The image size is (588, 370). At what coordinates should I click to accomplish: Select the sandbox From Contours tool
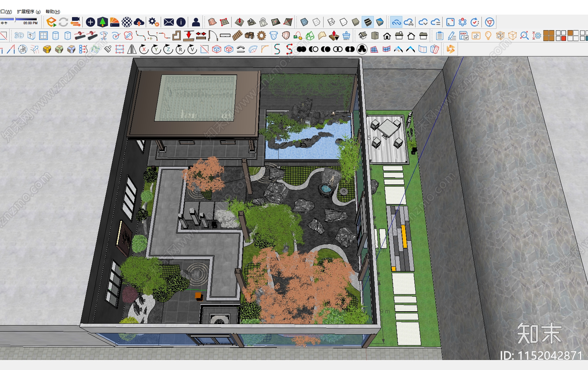coord(212,22)
